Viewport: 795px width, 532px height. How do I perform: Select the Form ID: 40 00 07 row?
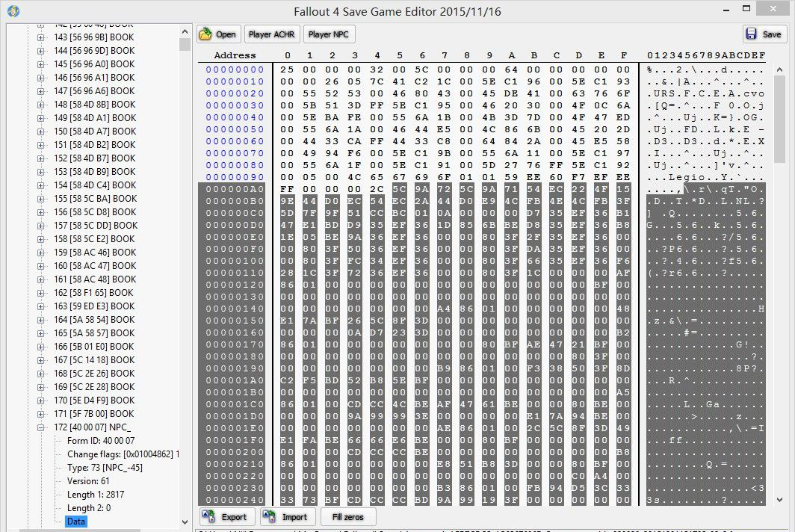point(101,441)
